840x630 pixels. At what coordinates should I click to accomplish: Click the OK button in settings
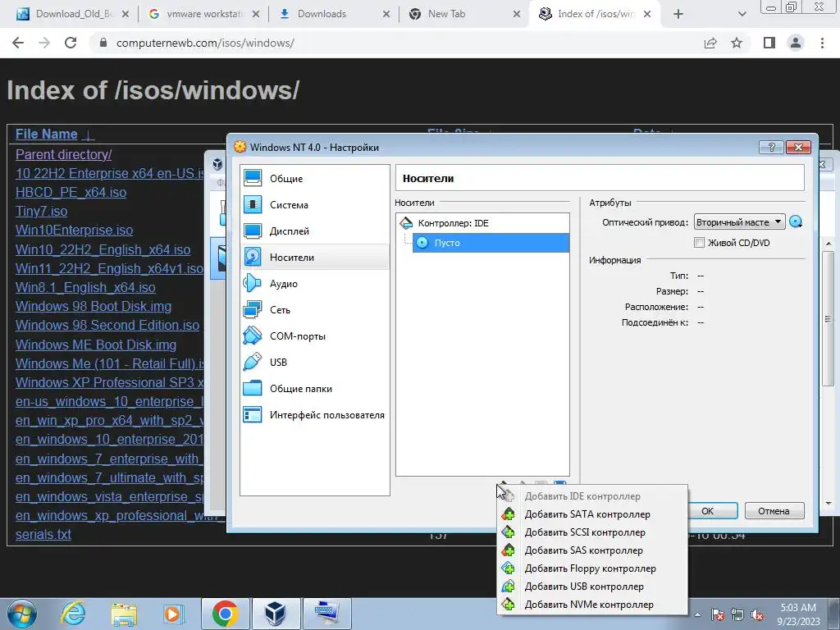(x=711, y=511)
